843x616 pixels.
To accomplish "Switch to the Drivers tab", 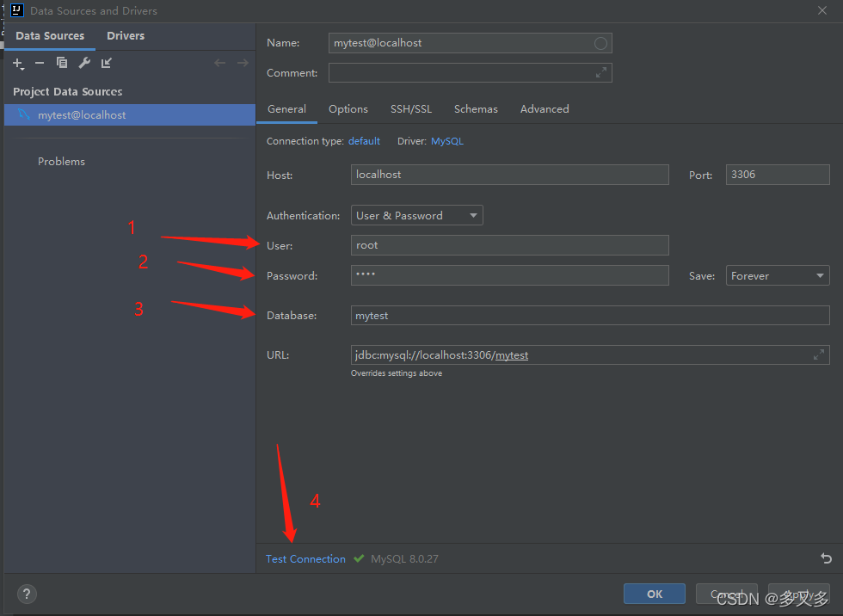I will [126, 36].
